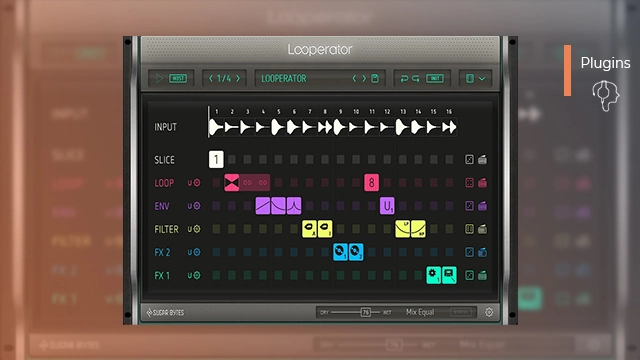Select the blue vinyl step numbered 2
This screenshot has height=360, width=640.
click(356, 252)
